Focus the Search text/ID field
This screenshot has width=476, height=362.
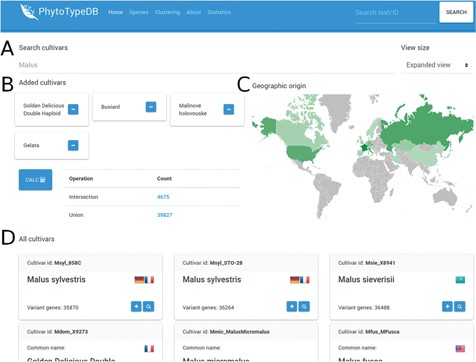(x=395, y=13)
